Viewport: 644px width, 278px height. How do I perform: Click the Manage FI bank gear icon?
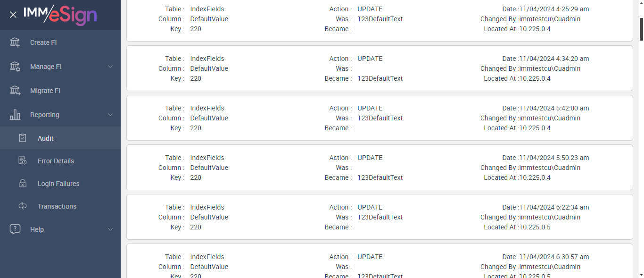[15, 67]
